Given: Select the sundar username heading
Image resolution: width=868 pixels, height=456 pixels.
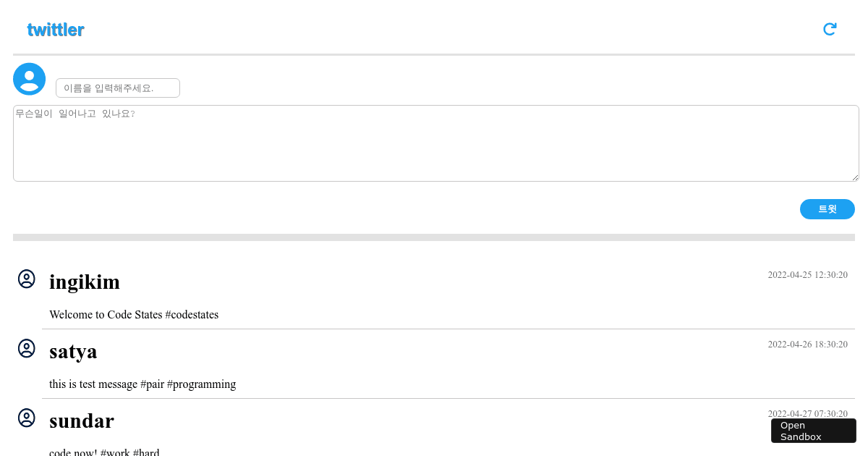Looking at the screenshot, I should [x=82, y=421].
